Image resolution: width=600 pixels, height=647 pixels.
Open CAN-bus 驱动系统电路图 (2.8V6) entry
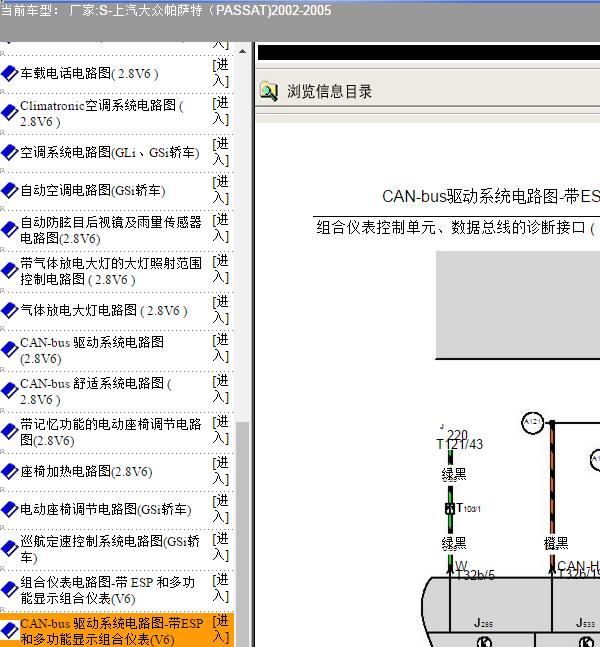pos(92,350)
